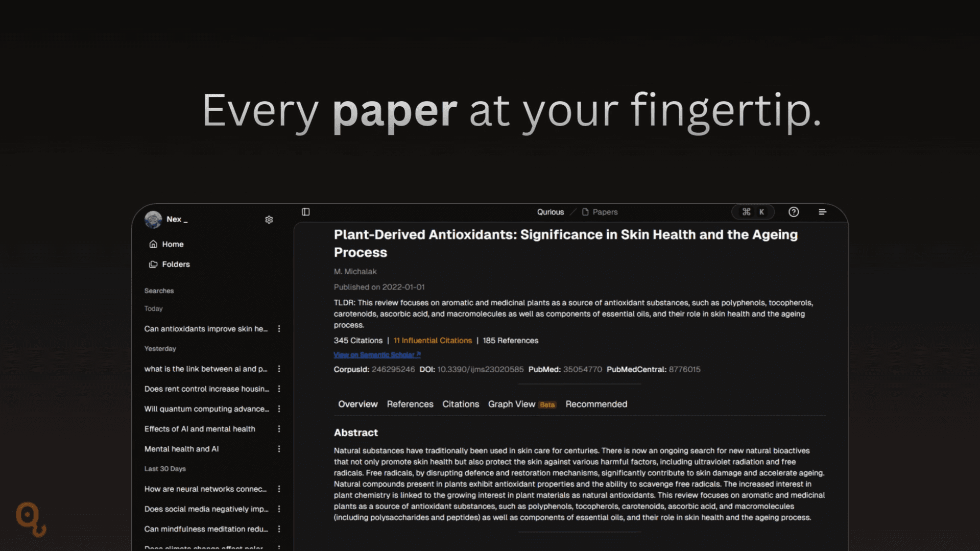The height and width of the screenshot is (551, 980).
Task: Open options for 'Can antioxidants improve skin' search
Action: point(279,329)
